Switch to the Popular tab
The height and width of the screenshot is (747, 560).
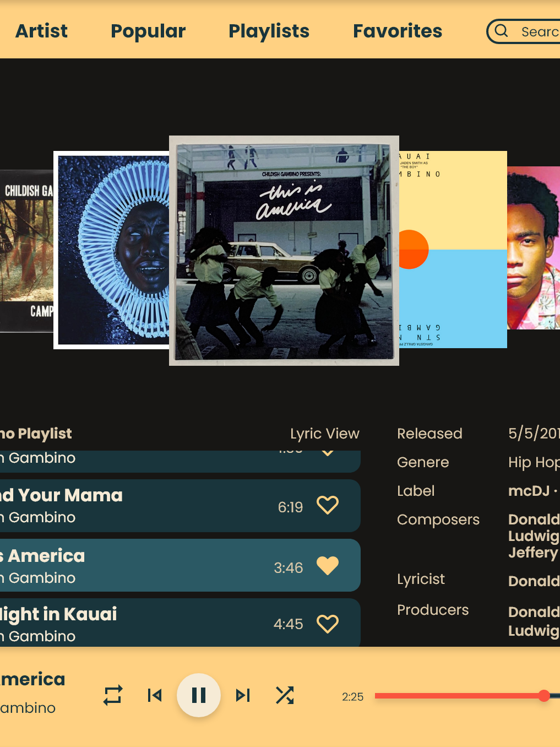tap(148, 31)
